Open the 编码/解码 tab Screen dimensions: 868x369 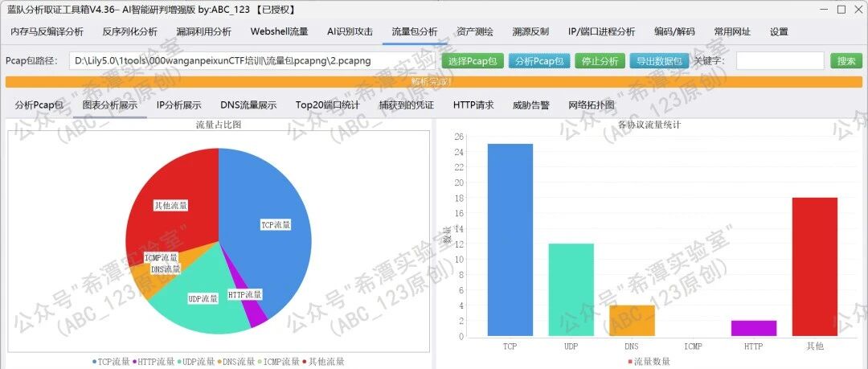(674, 31)
